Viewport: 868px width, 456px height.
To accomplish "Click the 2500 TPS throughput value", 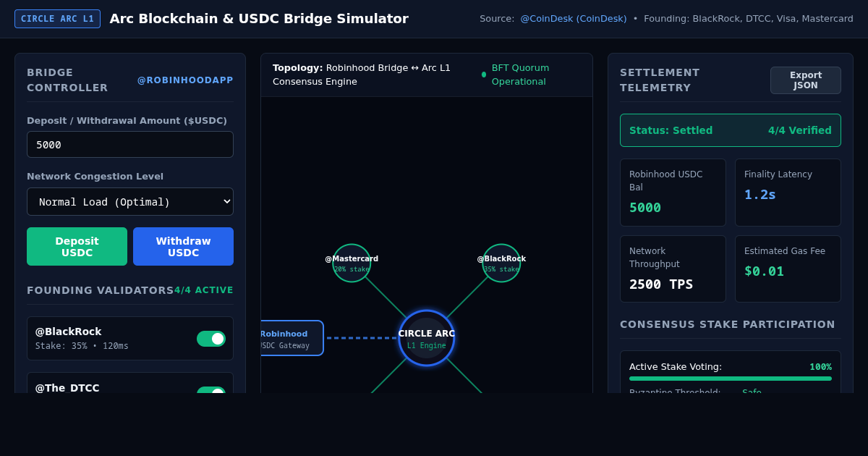I will (x=661, y=284).
